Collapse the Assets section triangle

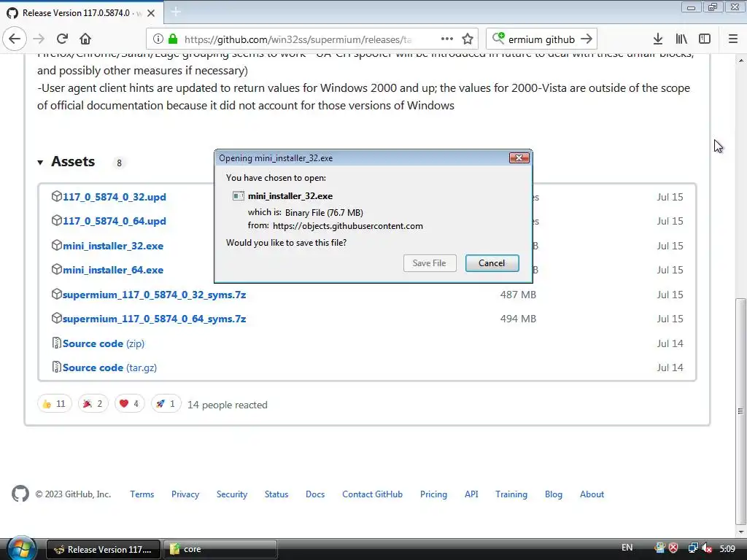pyautogui.click(x=41, y=163)
